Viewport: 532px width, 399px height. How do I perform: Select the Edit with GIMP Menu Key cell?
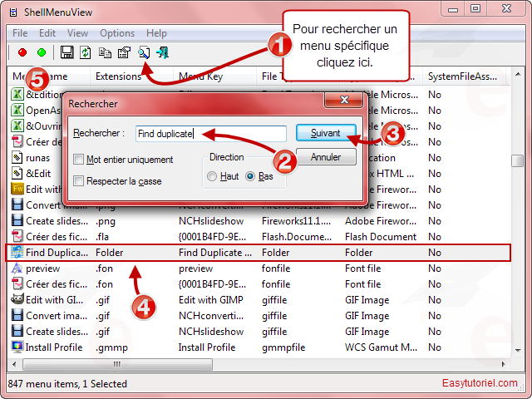[210, 299]
